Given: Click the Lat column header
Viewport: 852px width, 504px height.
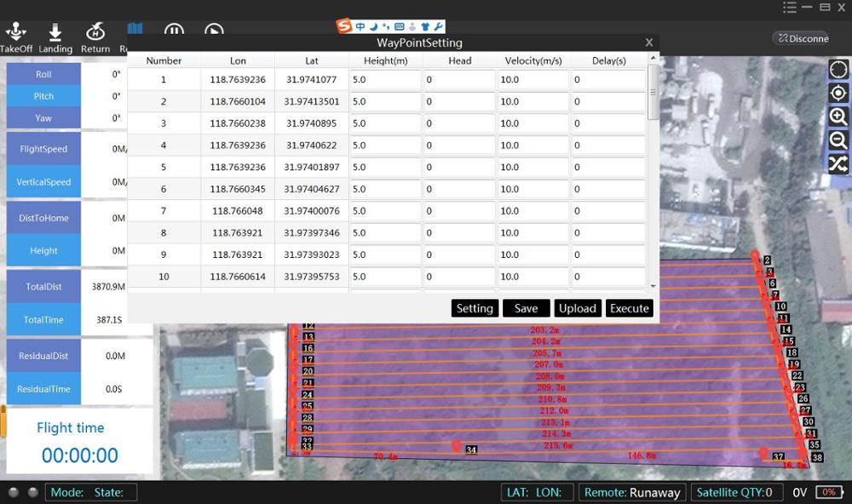Looking at the screenshot, I should coord(312,60).
